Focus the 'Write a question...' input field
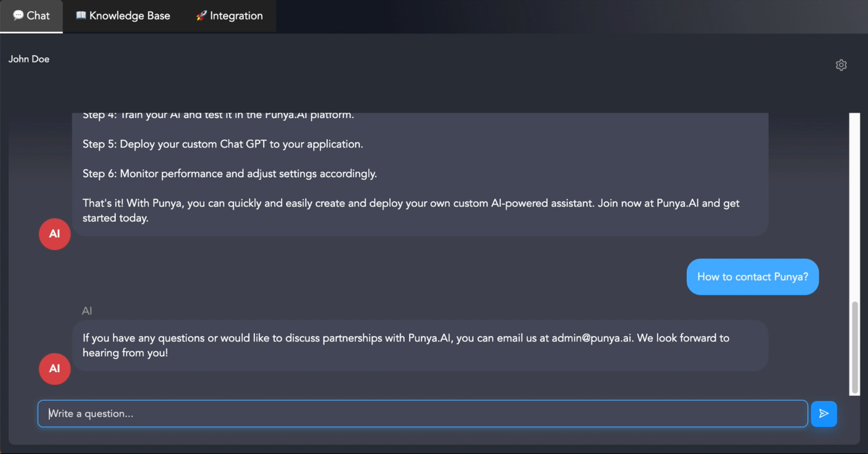This screenshot has width=868, height=454. point(422,413)
